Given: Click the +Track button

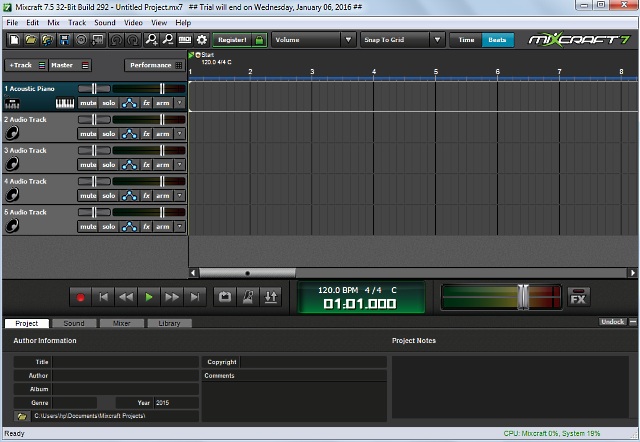Looking at the screenshot, I should click(19, 65).
